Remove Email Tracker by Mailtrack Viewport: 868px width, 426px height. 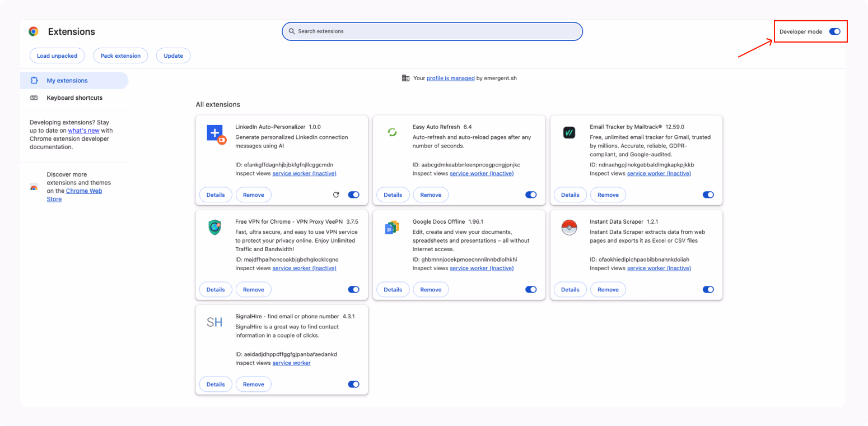608,195
